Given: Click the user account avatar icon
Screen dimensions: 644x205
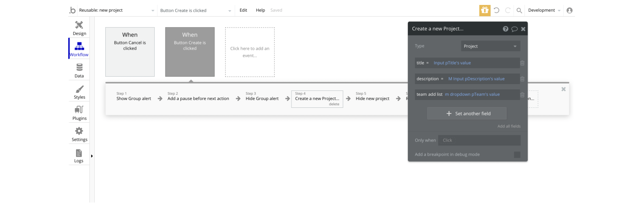Looking at the screenshot, I should (569, 11).
